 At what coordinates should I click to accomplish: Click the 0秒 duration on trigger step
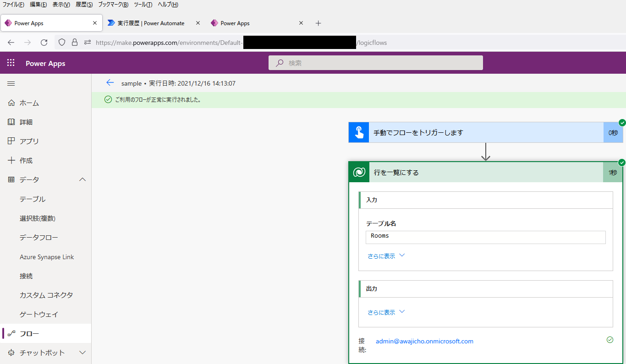pos(613,132)
